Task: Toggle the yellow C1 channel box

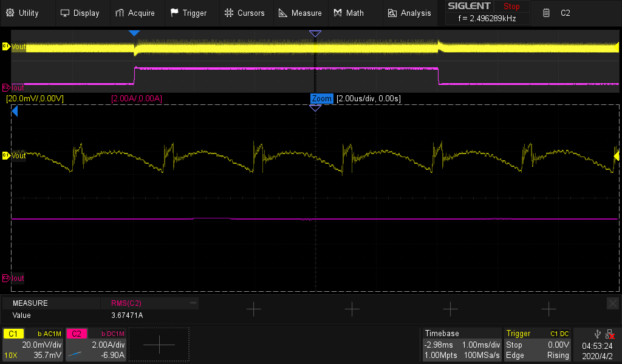Action: click(x=14, y=334)
